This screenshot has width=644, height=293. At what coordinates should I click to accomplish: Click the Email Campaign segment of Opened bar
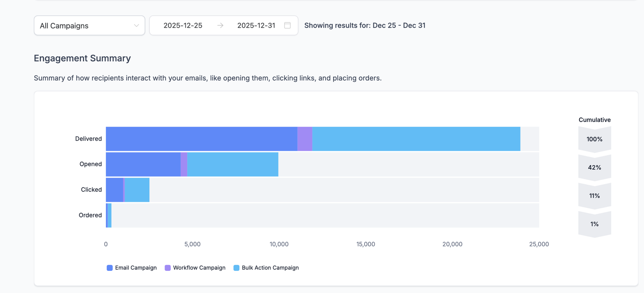(x=143, y=164)
